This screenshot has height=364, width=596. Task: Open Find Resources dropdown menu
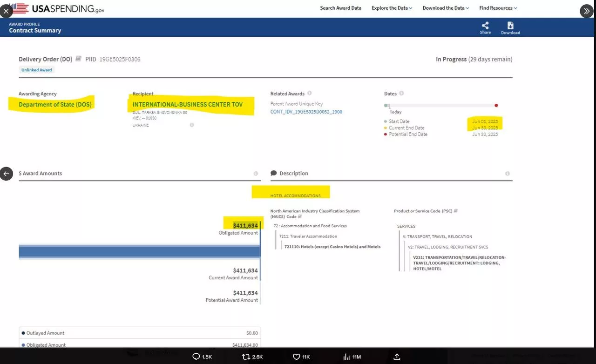[x=498, y=8]
